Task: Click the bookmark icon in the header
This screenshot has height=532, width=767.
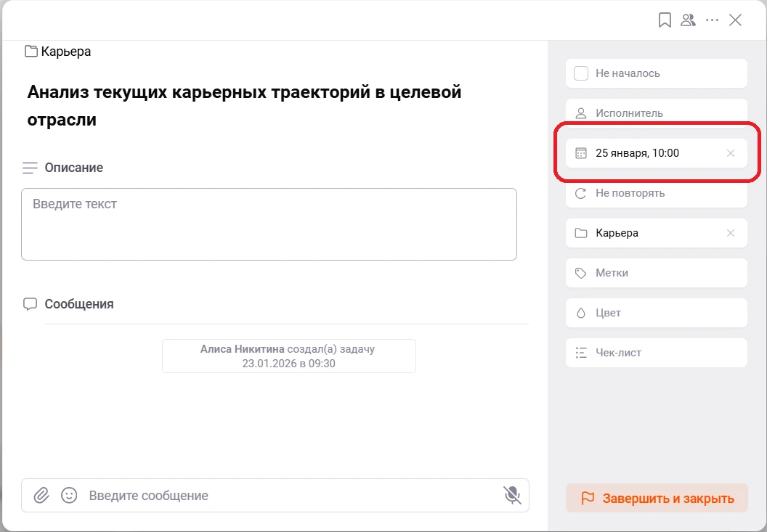Action: tap(665, 20)
